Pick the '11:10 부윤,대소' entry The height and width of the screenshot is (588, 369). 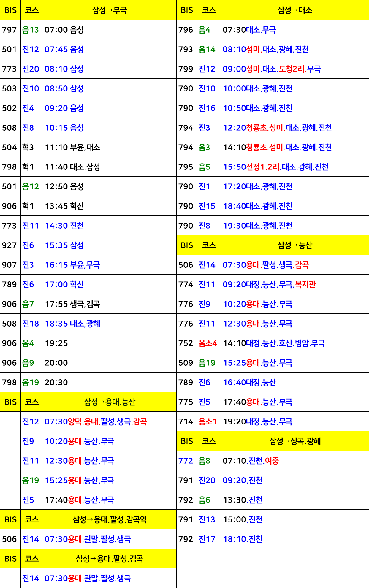pyautogui.click(x=110, y=147)
